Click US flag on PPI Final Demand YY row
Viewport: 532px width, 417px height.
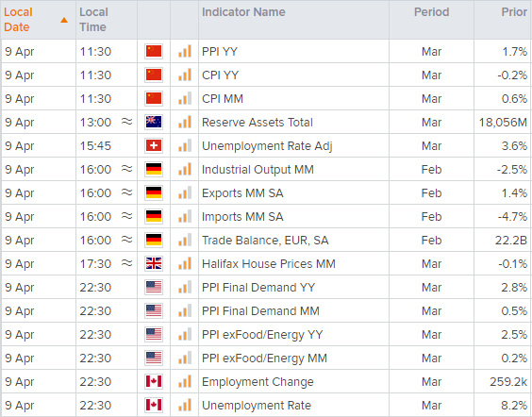click(154, 287)
